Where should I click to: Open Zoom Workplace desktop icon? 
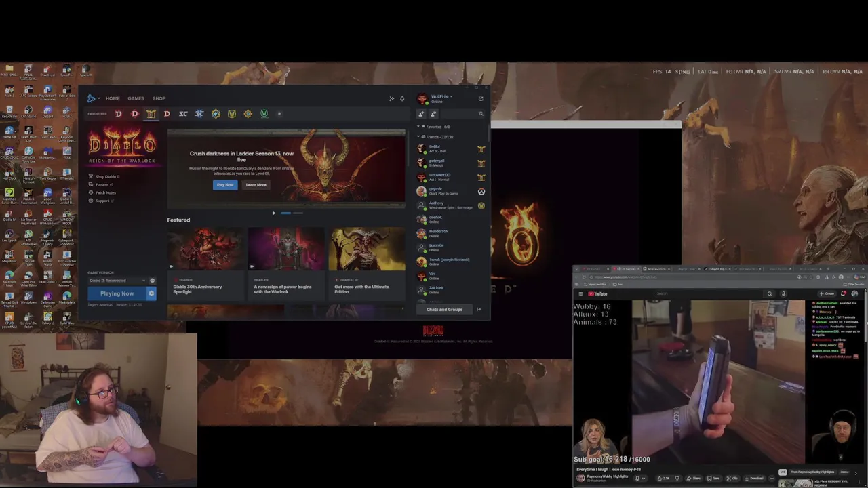pos(48,195)
